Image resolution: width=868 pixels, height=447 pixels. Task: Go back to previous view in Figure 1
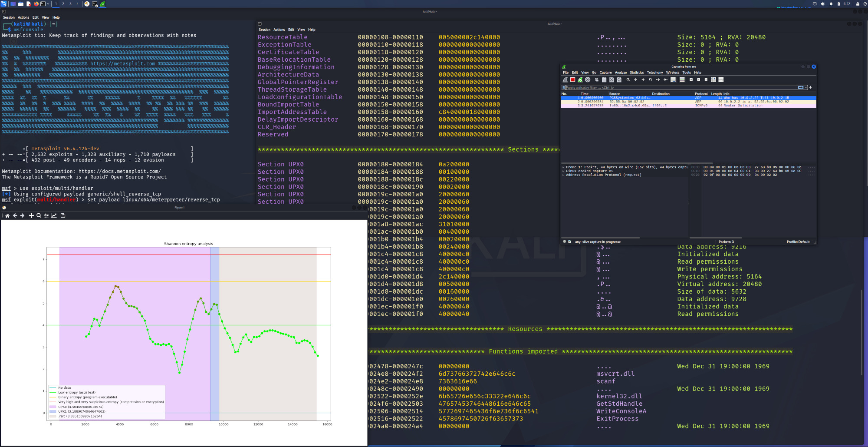(x=15, y=215)
